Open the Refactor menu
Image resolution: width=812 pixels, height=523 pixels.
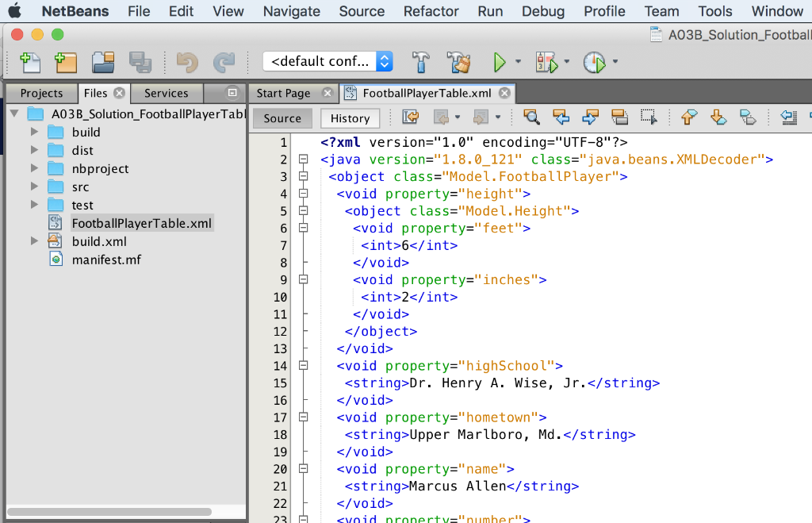(x=431, y=11)
